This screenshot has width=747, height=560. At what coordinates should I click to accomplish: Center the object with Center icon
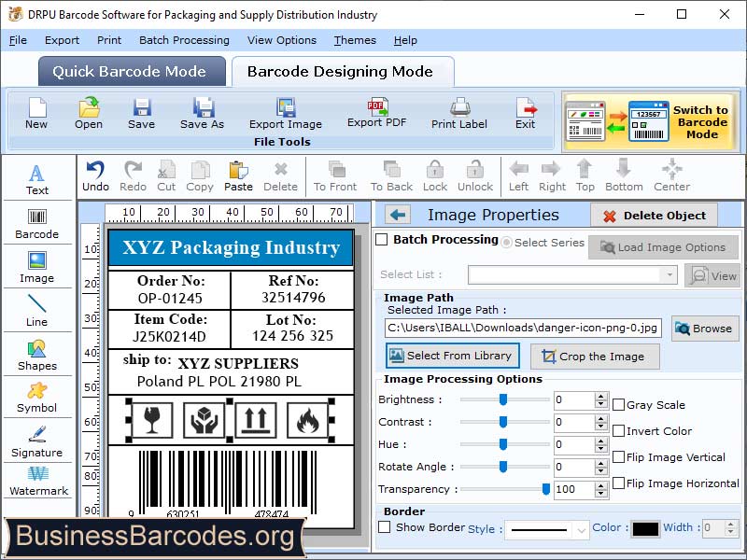tap(671, 169)
